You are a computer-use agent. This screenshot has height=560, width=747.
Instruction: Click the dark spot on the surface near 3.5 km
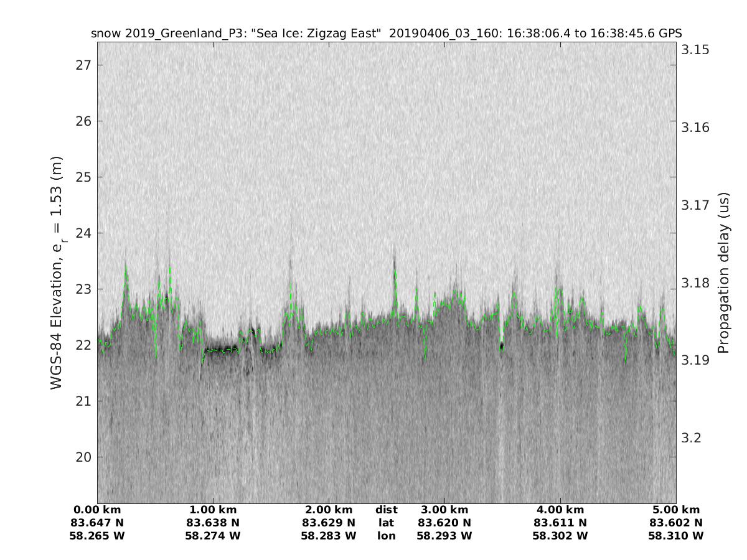[502, 346]
